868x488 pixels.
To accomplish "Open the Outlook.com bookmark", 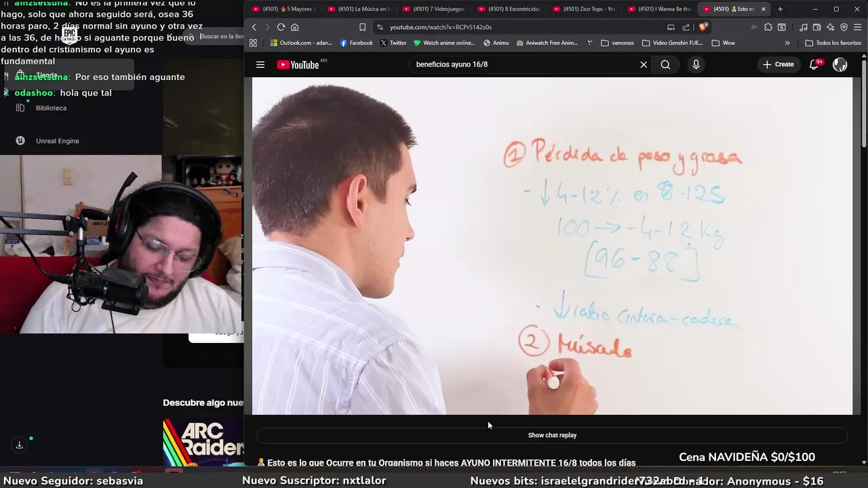I will pos(300,43).
